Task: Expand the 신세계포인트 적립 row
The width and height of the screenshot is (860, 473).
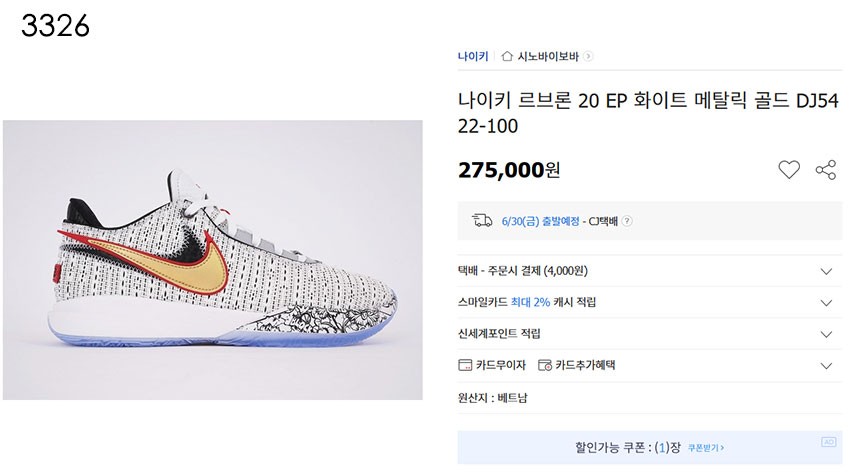Action: pyautogui.click(x=826, y=334)
